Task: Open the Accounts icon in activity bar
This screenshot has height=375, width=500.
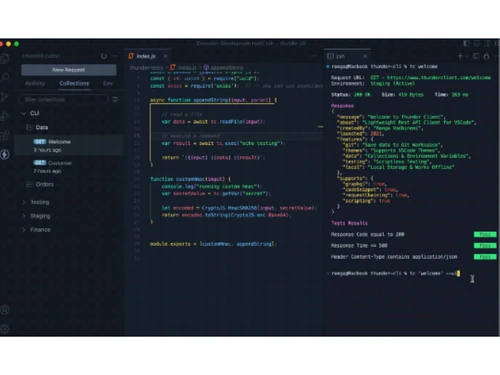Action: tap(4, 310)
